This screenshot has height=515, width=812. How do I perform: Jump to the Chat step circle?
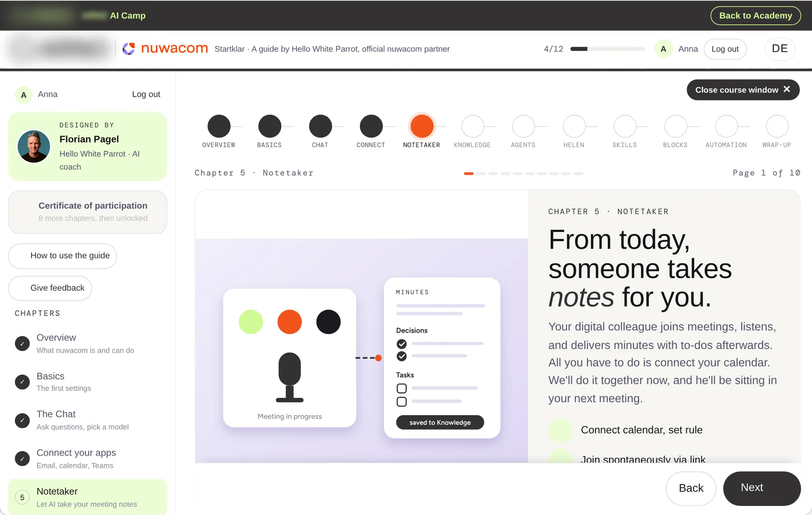[320, 126]
